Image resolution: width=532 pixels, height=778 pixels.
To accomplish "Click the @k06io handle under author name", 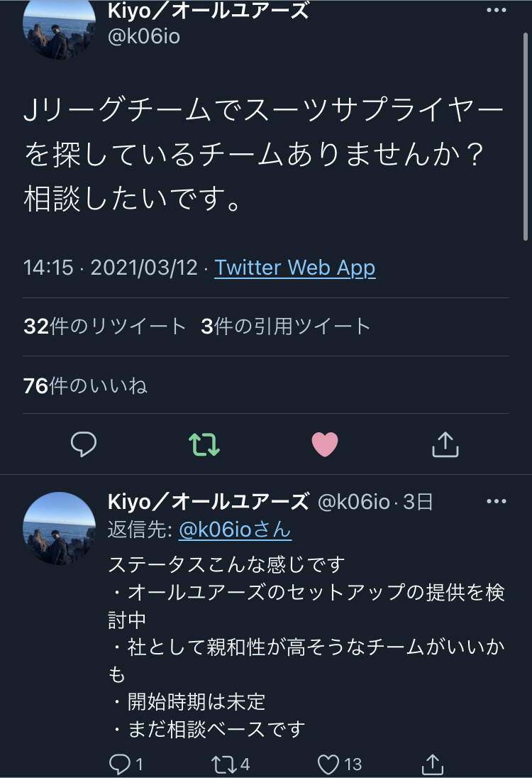I will pos(143,36).
